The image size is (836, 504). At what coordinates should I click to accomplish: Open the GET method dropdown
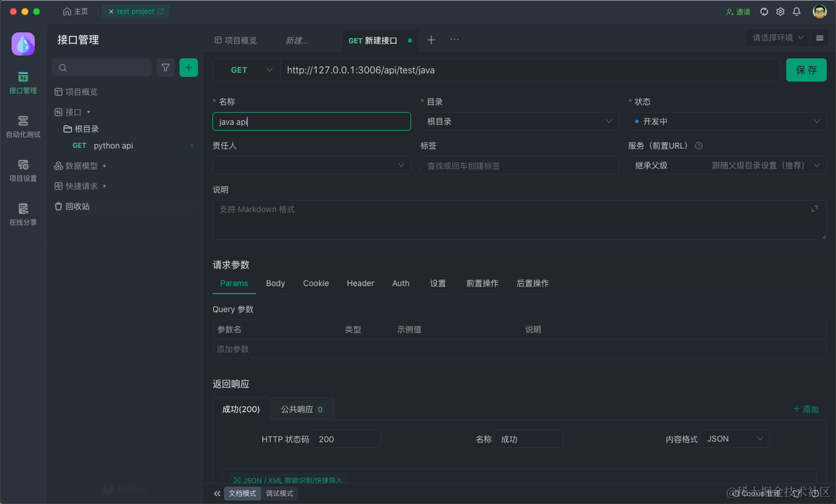[246, 70]
